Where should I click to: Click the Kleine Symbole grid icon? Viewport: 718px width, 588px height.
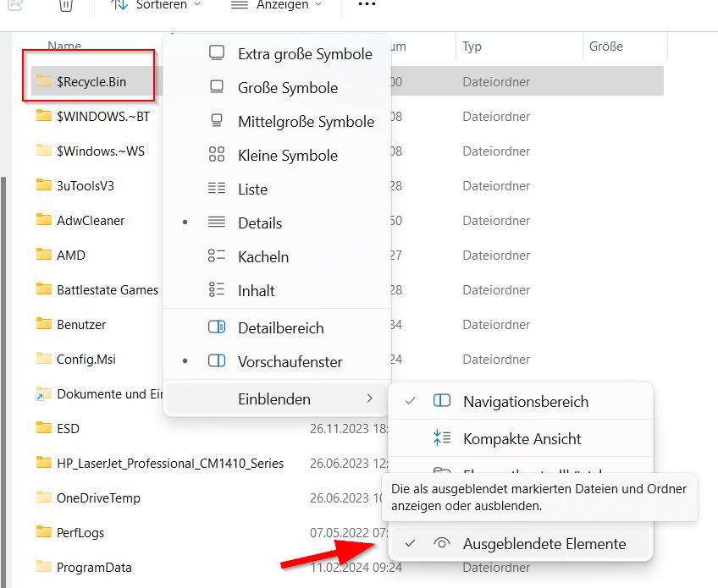217,154
